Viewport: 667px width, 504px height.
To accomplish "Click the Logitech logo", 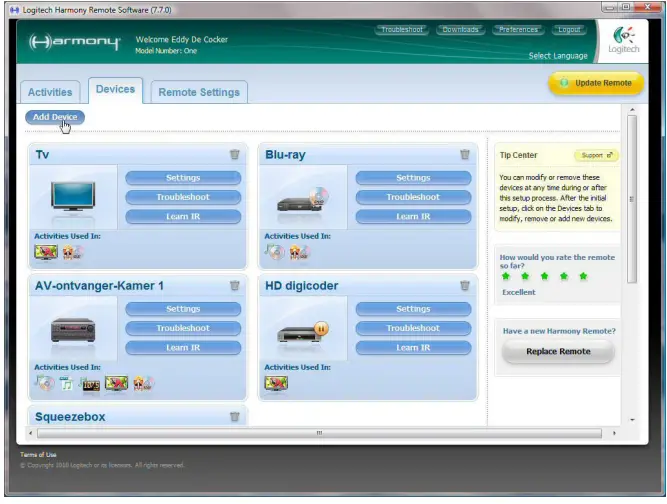I will 624,40.
